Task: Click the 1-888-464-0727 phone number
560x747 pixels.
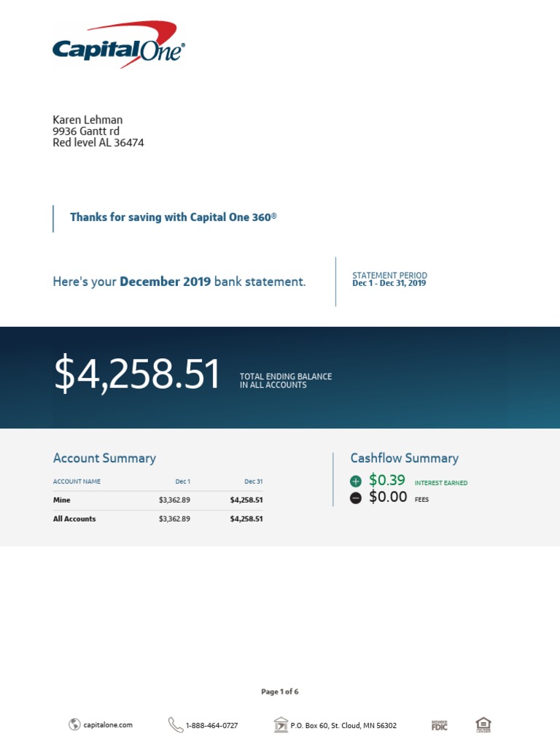Action: (x=211, y=725)
